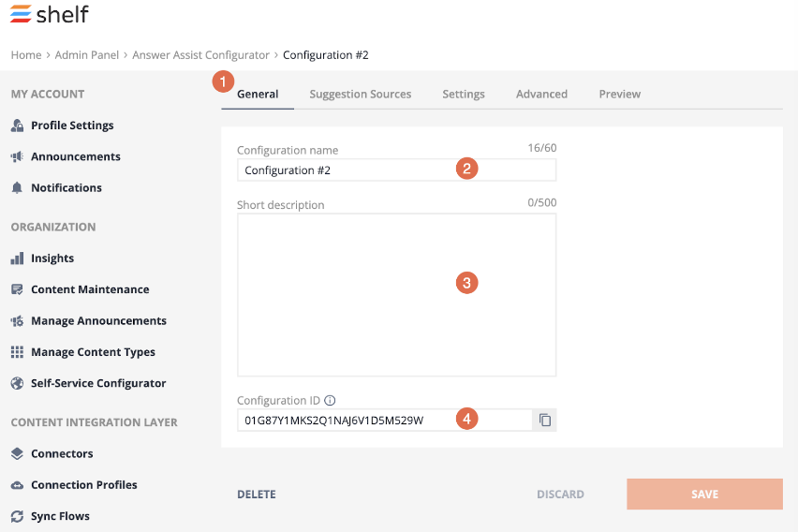
Task: Click DISCARD to revert changes
Action: [x=560, y=495]
